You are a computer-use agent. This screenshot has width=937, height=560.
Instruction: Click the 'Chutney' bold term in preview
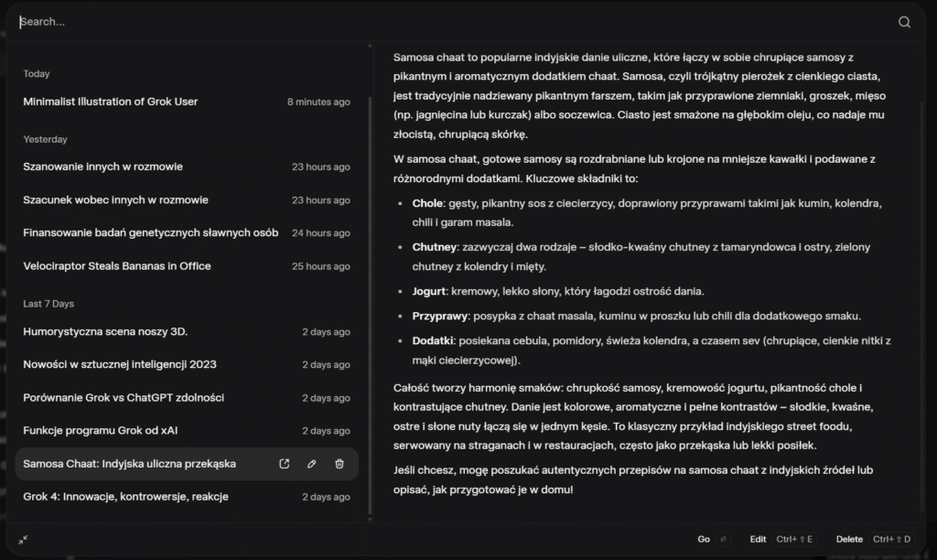point(435,247)
